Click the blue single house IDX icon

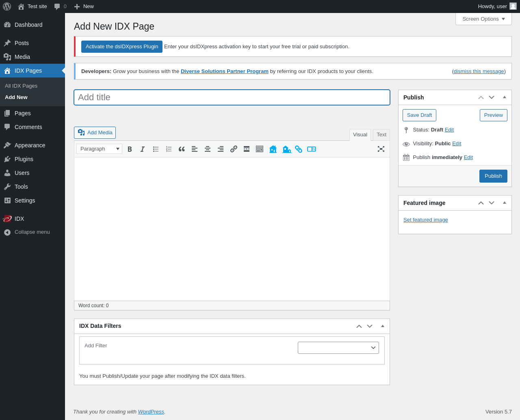(x=273, y=149)
